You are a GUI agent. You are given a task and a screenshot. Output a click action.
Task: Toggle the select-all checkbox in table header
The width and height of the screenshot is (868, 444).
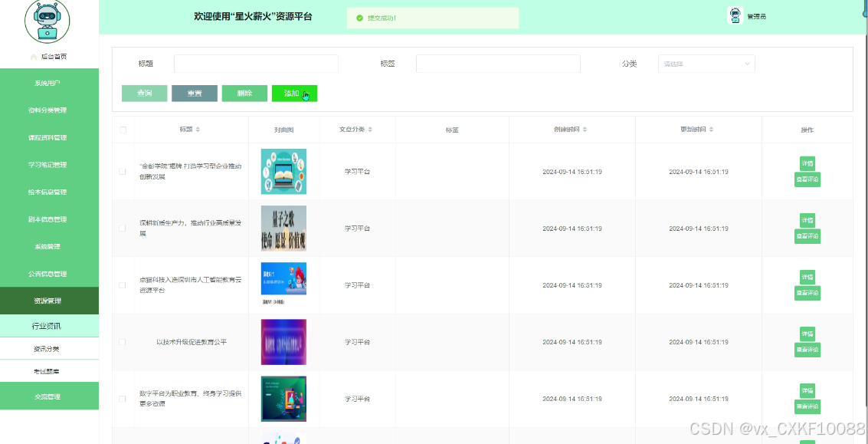tap(123, 130)
